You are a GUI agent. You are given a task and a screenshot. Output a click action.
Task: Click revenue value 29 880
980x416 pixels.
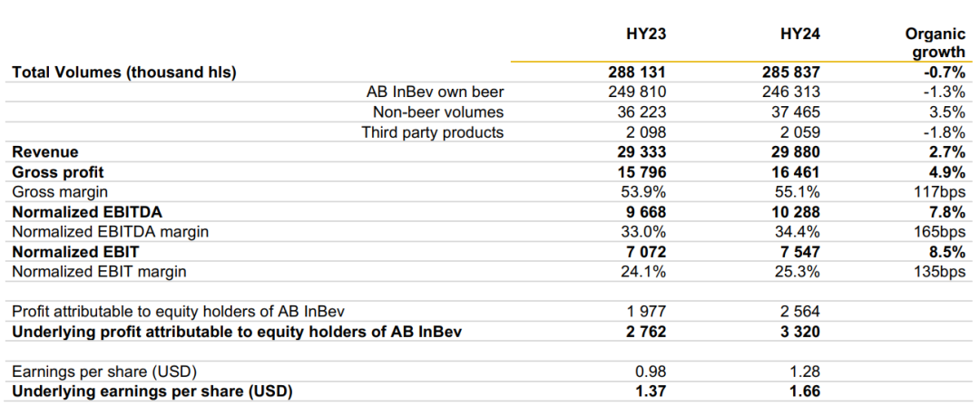(x=794, y=152)
